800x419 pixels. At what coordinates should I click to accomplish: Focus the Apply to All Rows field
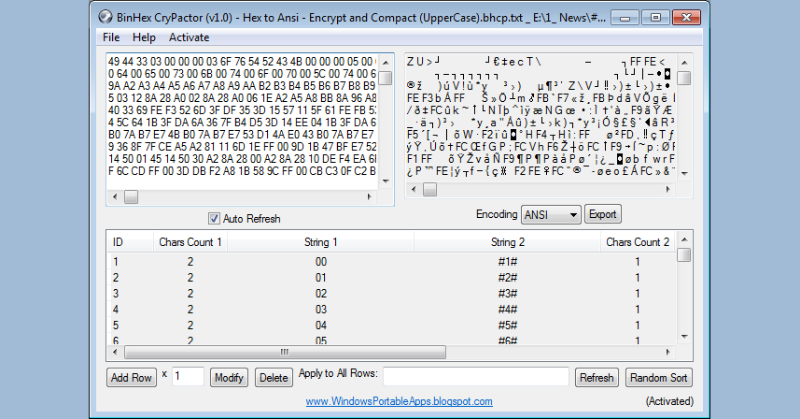point(476,377)
